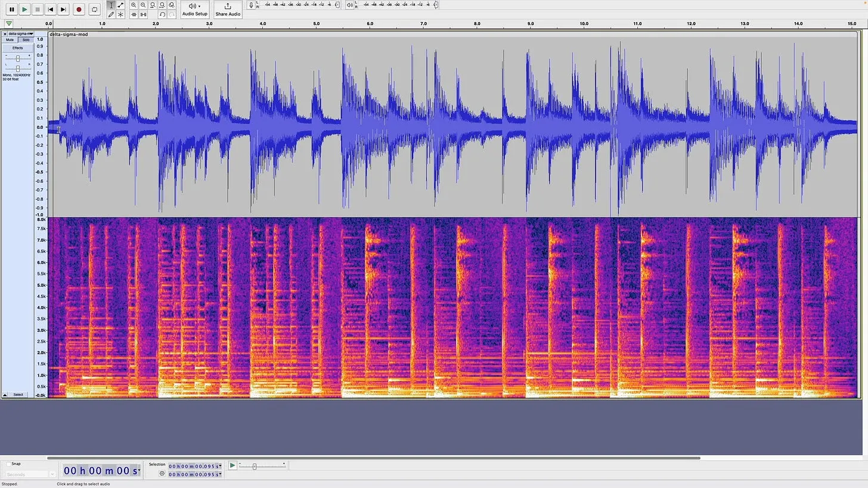The width and height of the screenshot is (868, 488).
Task: Click the horizontal scrollbar below the tracks
Action: 373,458
